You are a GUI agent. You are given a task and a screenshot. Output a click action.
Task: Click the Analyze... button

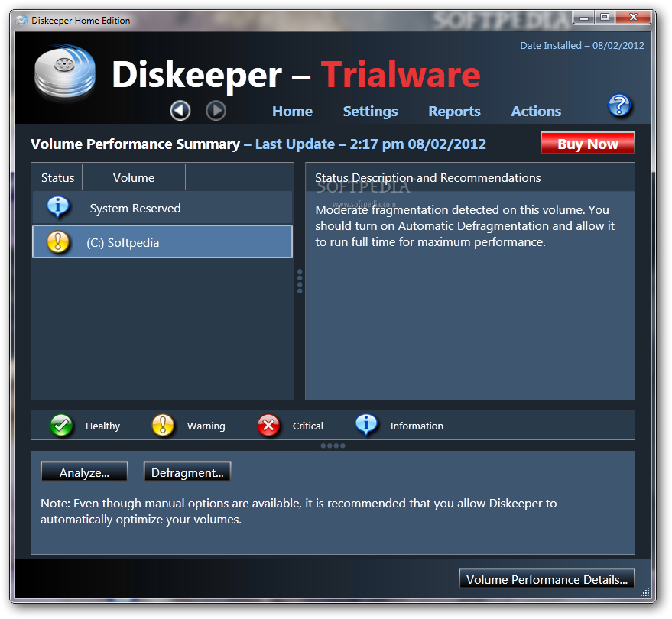84,472
